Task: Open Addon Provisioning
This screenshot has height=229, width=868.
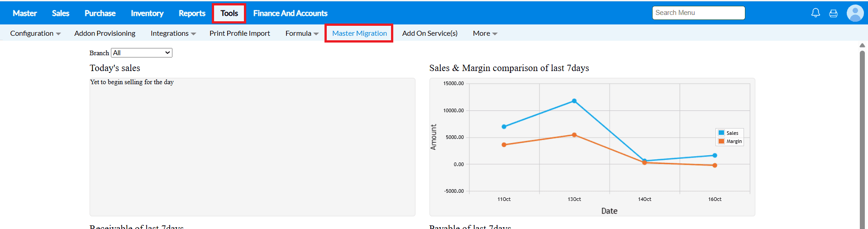Action: pyautogui.click(x=105, y=33)
